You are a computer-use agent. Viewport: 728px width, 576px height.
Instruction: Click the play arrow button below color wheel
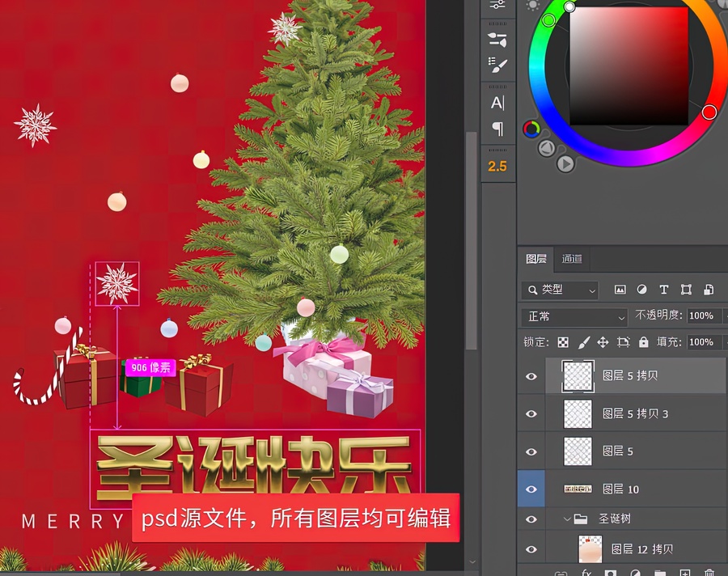(x=565, y=163)
